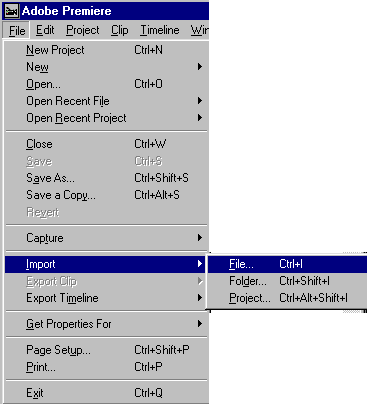This screenshot has width=367, height=404.
Task: Select Project... in the Import submenu
Action: (287, 298)
